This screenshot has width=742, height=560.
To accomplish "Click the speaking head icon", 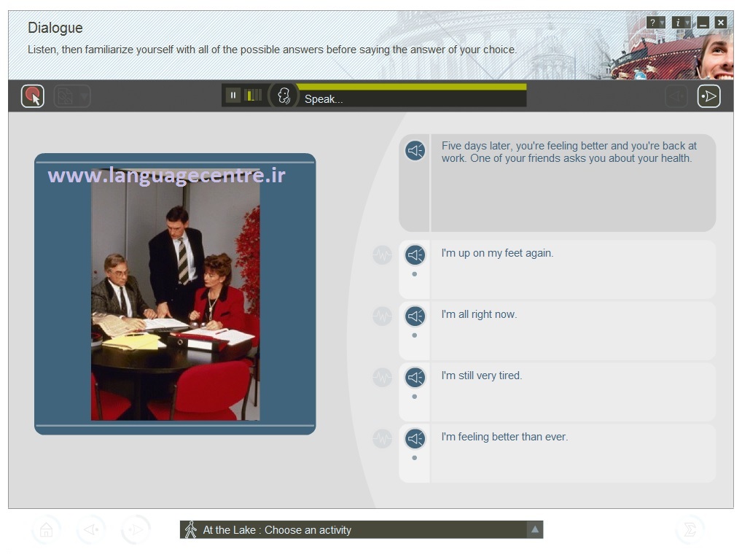I will point(284,96).
